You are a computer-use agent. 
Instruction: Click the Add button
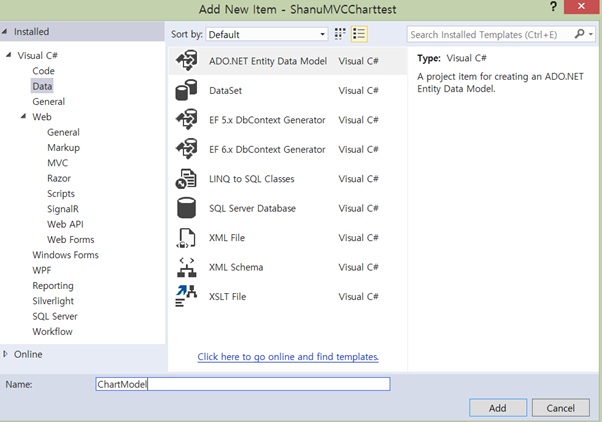(x=497, y=407)
